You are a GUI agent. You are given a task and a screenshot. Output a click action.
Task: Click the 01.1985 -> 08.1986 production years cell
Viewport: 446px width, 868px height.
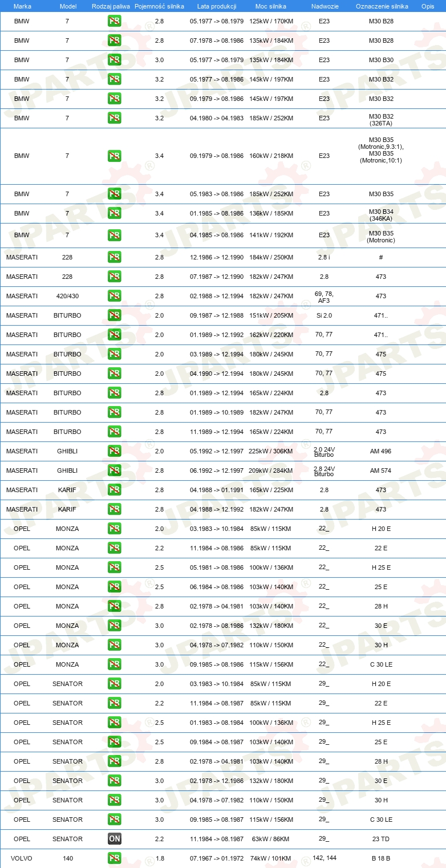tap(217, 213)
